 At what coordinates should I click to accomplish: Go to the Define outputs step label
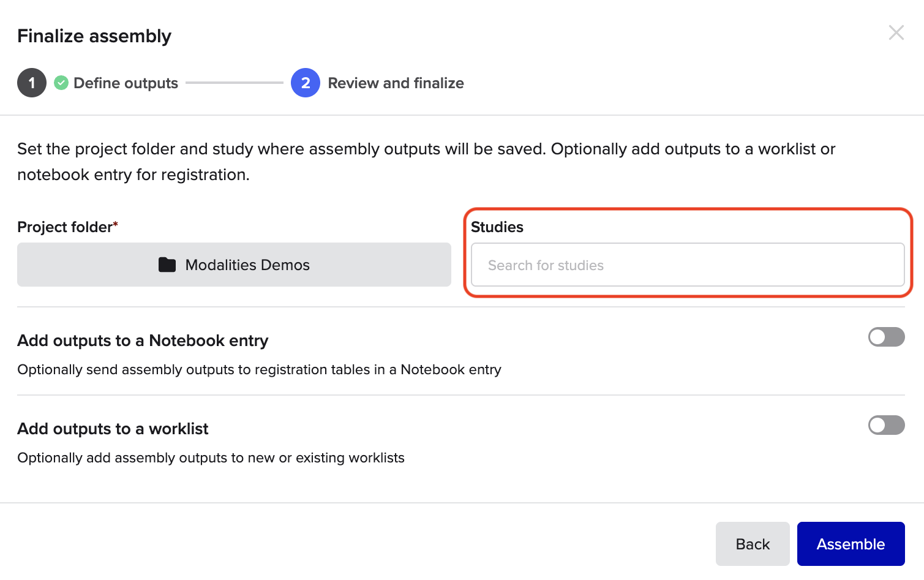[x=126, y=83]
